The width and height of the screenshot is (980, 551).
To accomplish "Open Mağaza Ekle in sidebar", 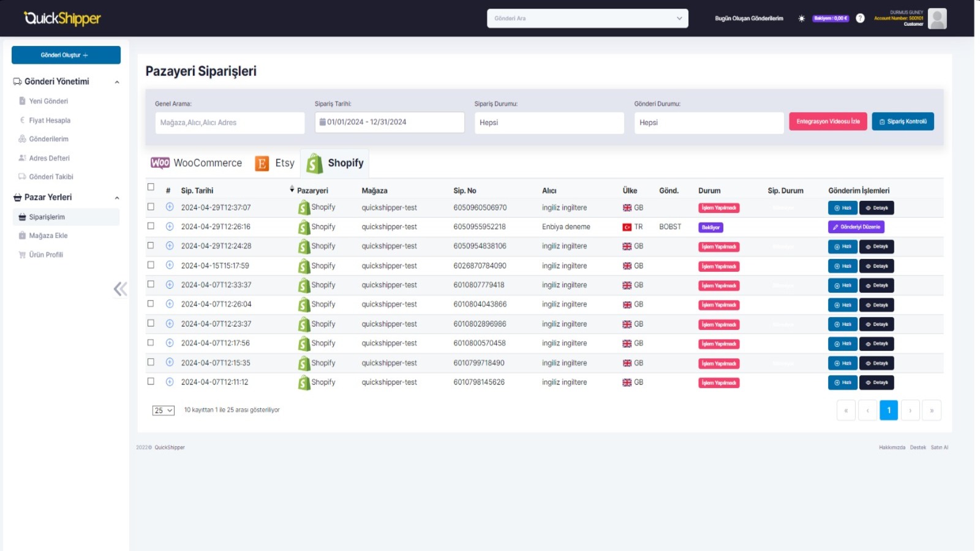I will point(48,236).
